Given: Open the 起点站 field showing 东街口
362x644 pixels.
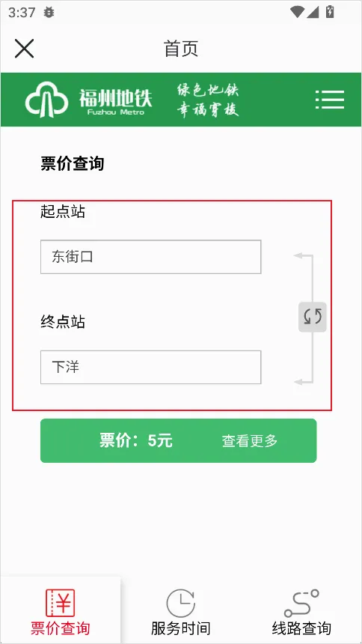Looking at the screenshot, I should pyautogui.click(x=150, y=257).
